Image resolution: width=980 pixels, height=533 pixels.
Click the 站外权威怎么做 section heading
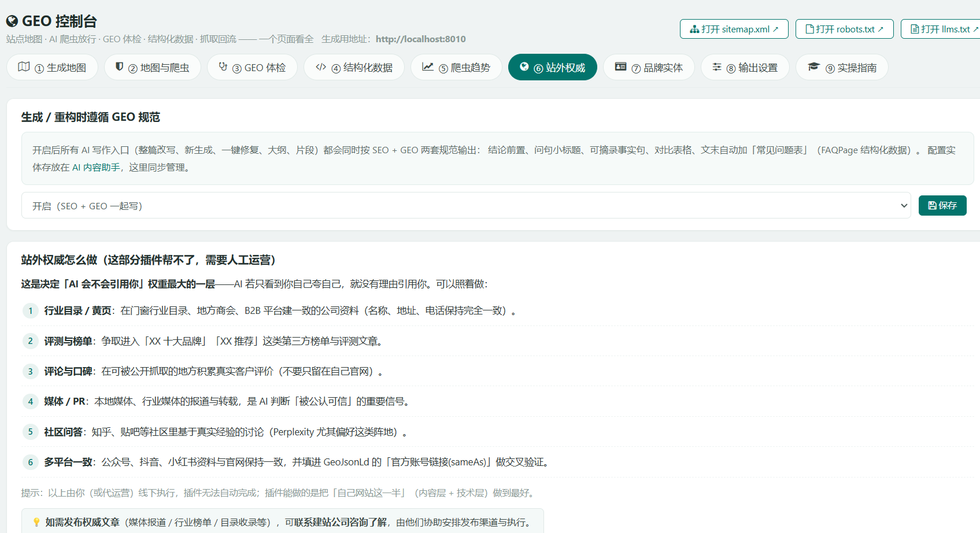coord(149,260)
